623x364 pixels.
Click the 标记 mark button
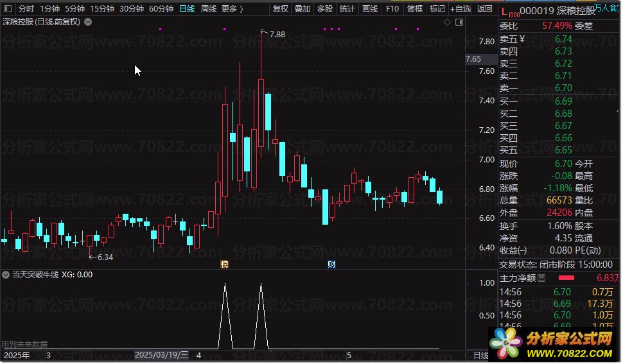pos(437,9)
